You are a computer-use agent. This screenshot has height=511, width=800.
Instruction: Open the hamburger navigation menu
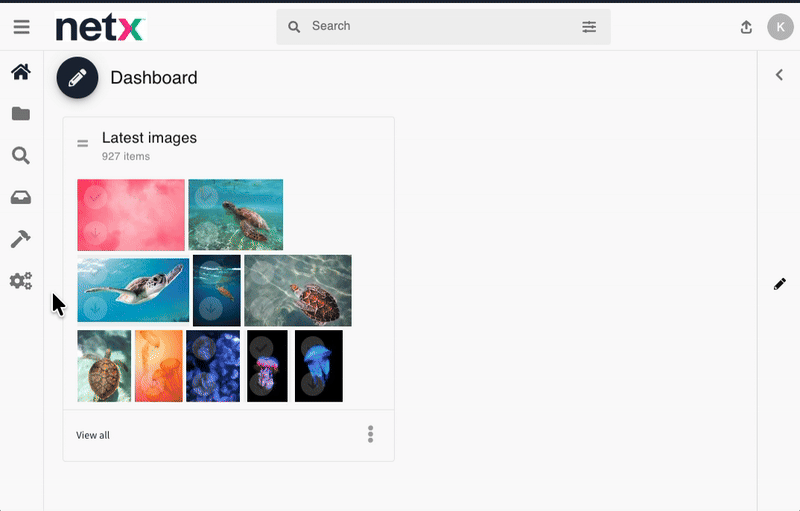click(21, 27)
